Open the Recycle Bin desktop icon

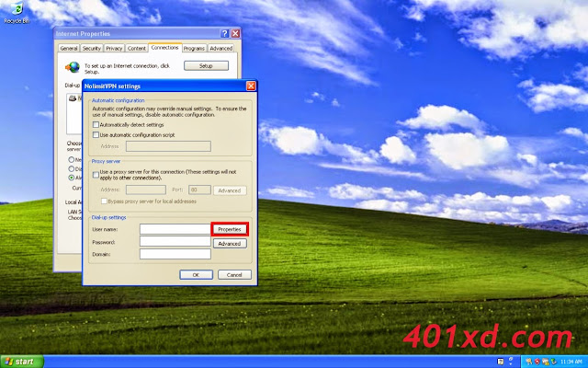coord(17,12)
